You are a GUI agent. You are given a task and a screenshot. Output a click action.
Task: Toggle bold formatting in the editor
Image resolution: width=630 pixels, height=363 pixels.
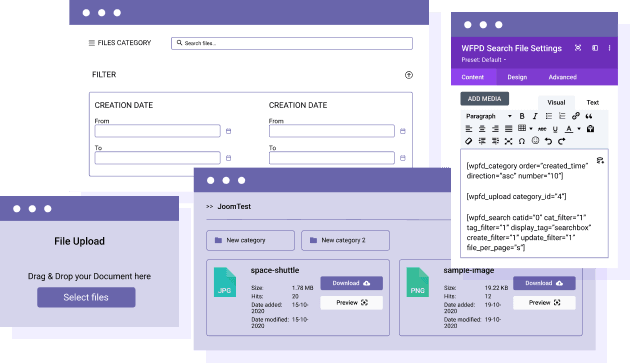(522, 116)
